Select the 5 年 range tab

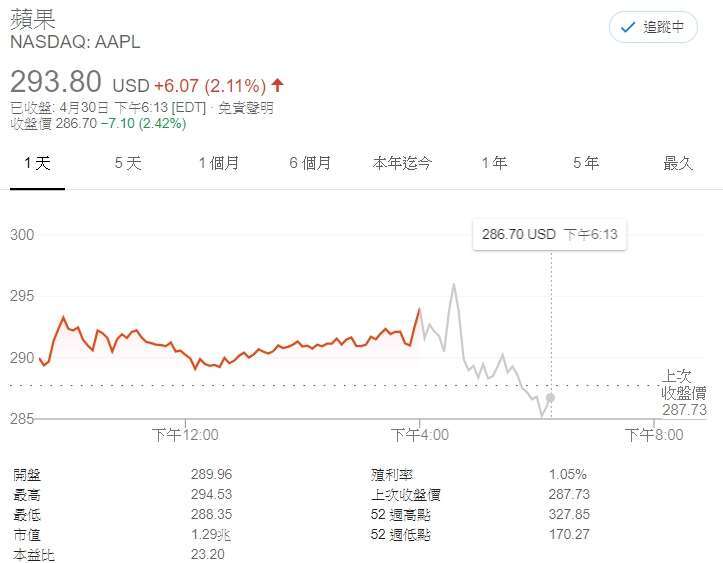(x=586, y=163)
